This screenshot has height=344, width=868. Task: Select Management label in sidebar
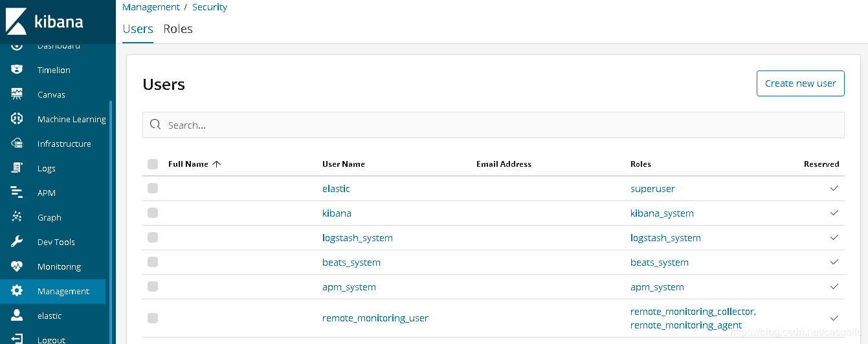(63, 291)
